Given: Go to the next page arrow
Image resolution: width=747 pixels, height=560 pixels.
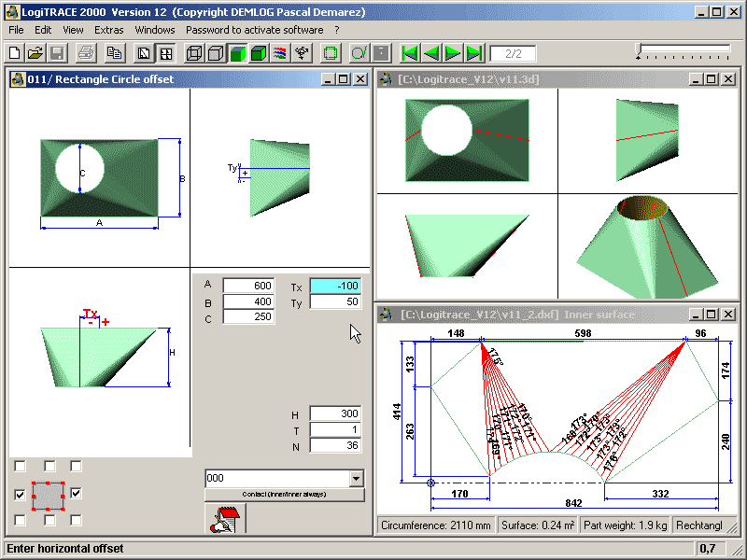Looking at the screenshot, I should [x=453, y=53].
